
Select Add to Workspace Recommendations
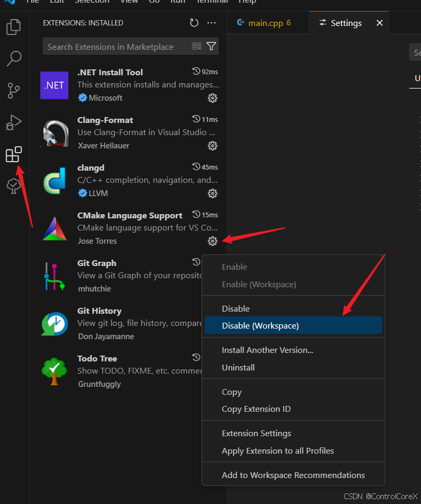coord(293,475)
